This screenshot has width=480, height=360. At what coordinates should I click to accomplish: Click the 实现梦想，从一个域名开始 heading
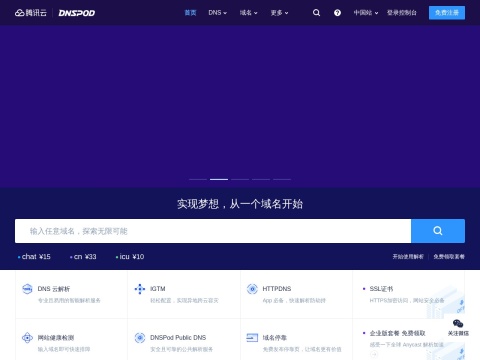tap(240, 204)
